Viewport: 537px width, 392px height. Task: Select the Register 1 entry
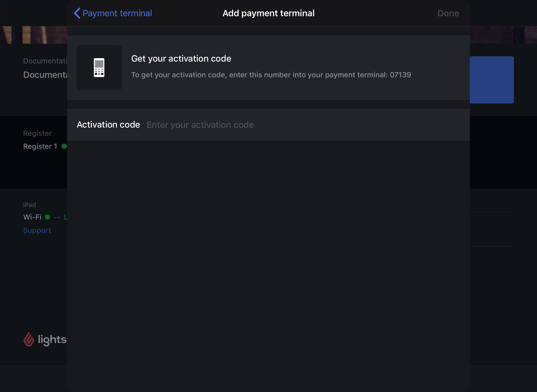[40, 146]
